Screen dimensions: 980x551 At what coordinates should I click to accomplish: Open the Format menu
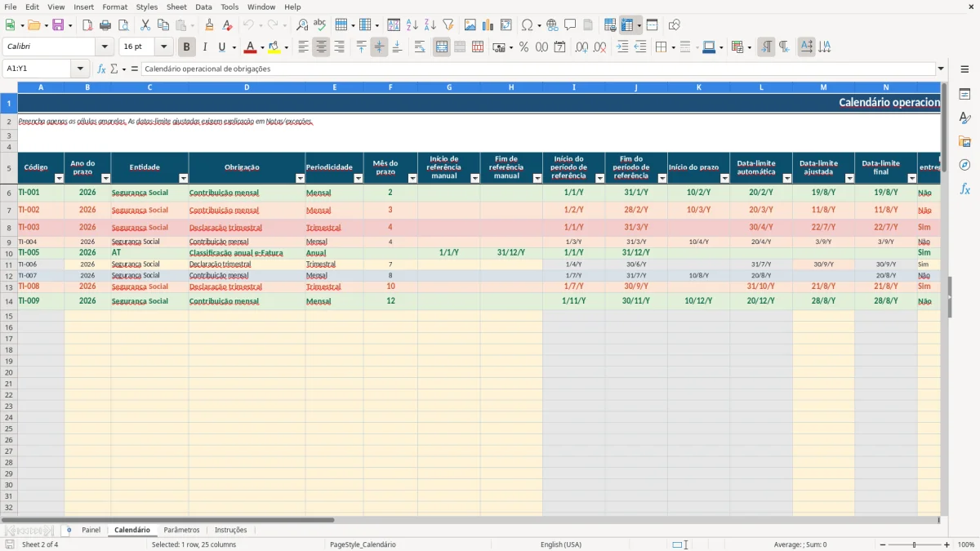pyautogui.click(x=114, y=7)
